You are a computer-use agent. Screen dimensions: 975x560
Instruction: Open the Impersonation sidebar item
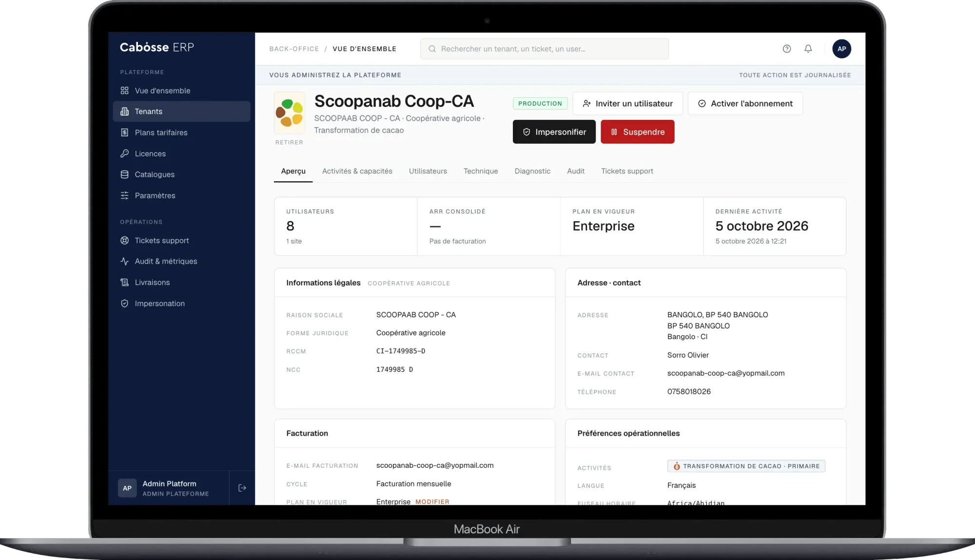click(181, 303)
